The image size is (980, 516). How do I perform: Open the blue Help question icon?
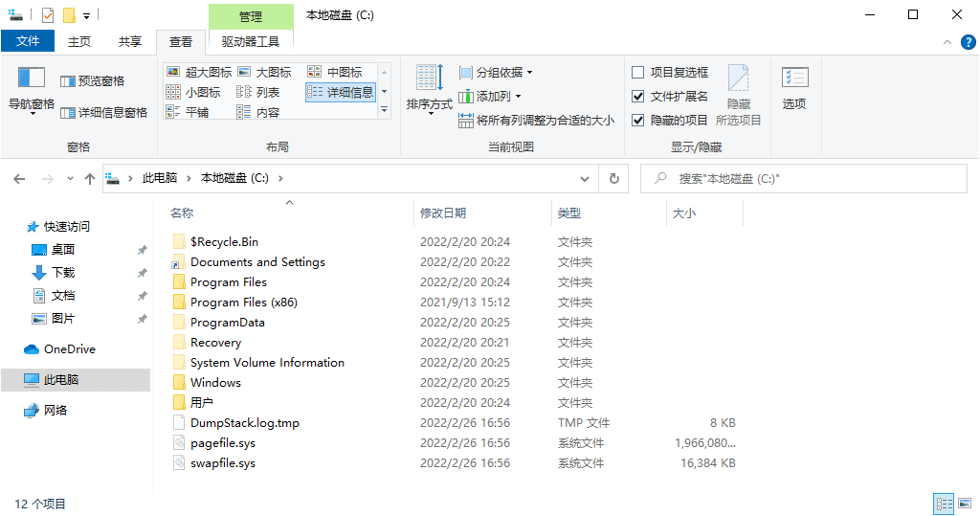point(968,42)
